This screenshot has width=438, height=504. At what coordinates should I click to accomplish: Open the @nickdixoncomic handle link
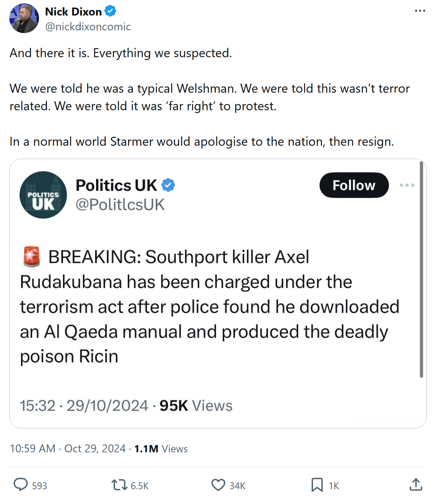coord(88,27)
